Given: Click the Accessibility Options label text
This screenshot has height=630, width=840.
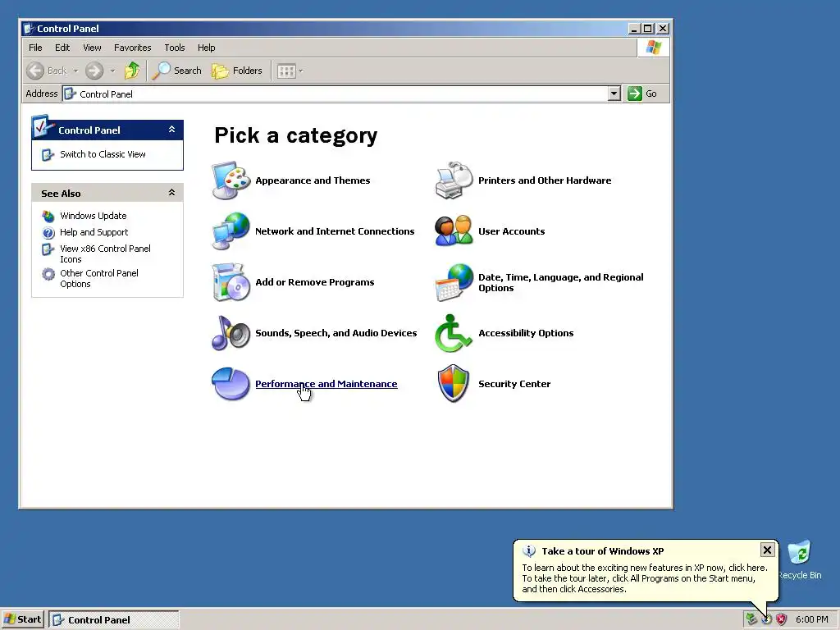Looking at the screenshot, I should (526, 333).
